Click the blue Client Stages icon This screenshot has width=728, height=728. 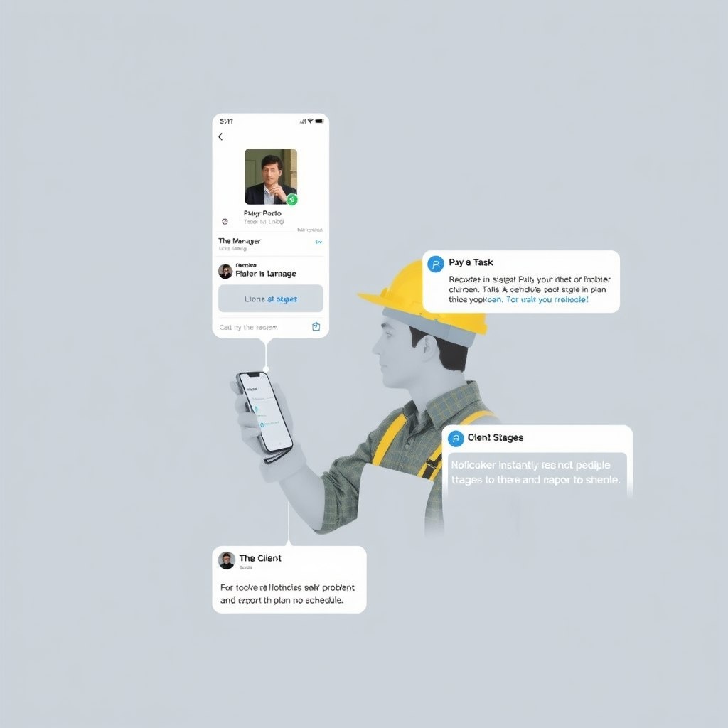456,438
